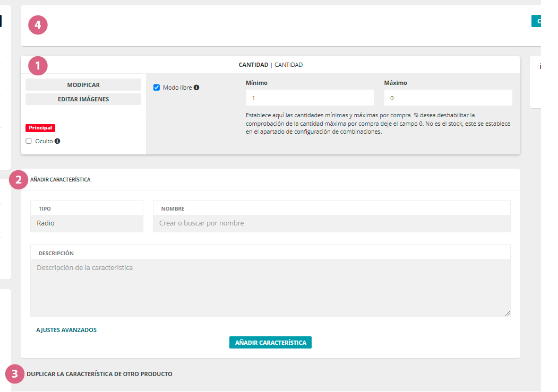Click the teal AÑADIR CARACTERÍSTICA button
558x392 pixels.
[270, 343]
